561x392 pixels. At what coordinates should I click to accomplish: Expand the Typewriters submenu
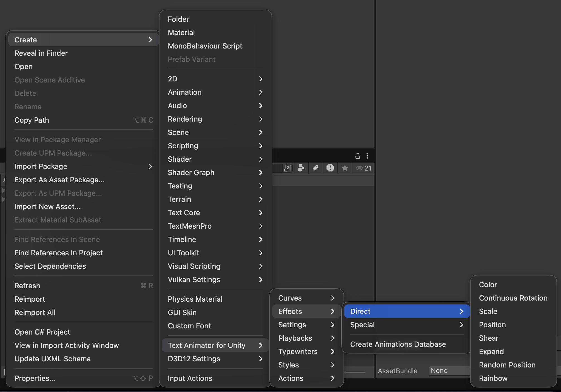[x=306, y=352]
